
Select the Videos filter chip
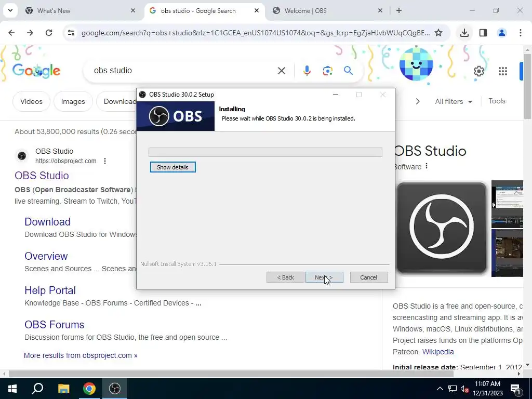[31, 101]
